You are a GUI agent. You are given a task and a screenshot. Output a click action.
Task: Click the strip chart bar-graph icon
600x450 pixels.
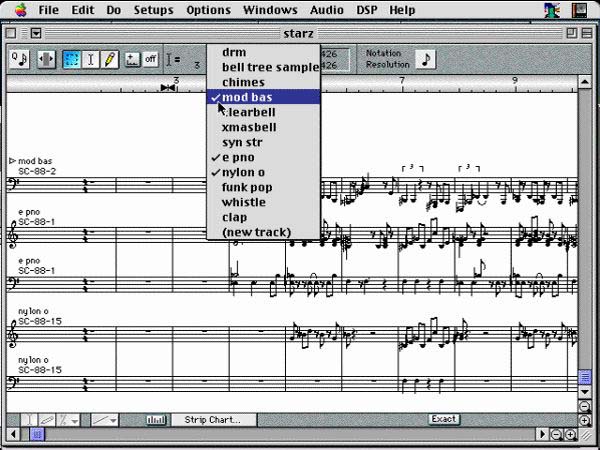pyautogui.click(x=156, y=420)
